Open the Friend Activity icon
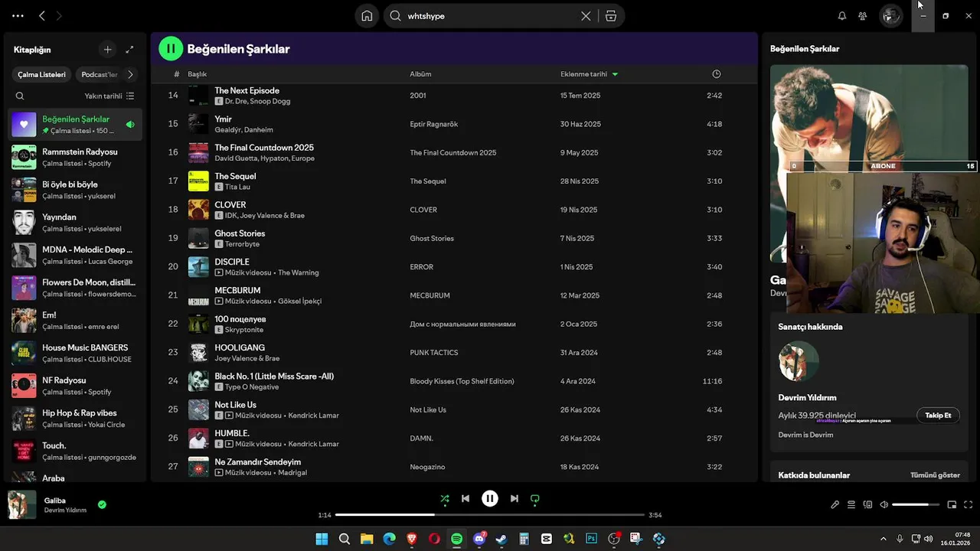Viewport: 980px width, 551px height. tap(863, 16)
